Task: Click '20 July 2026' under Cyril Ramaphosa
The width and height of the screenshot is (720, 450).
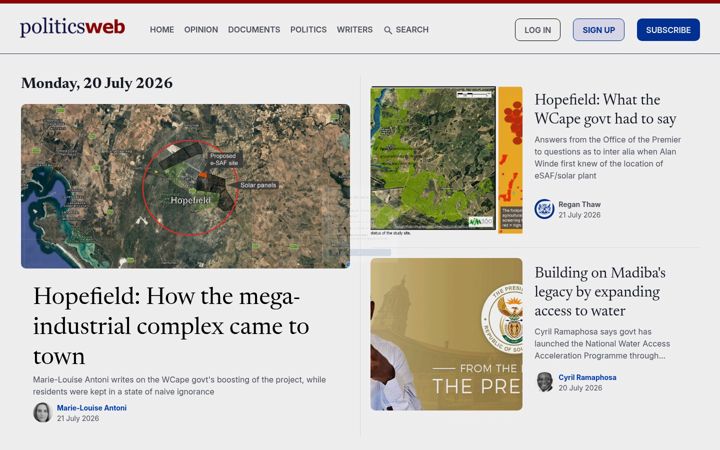Action: (580, 388)
